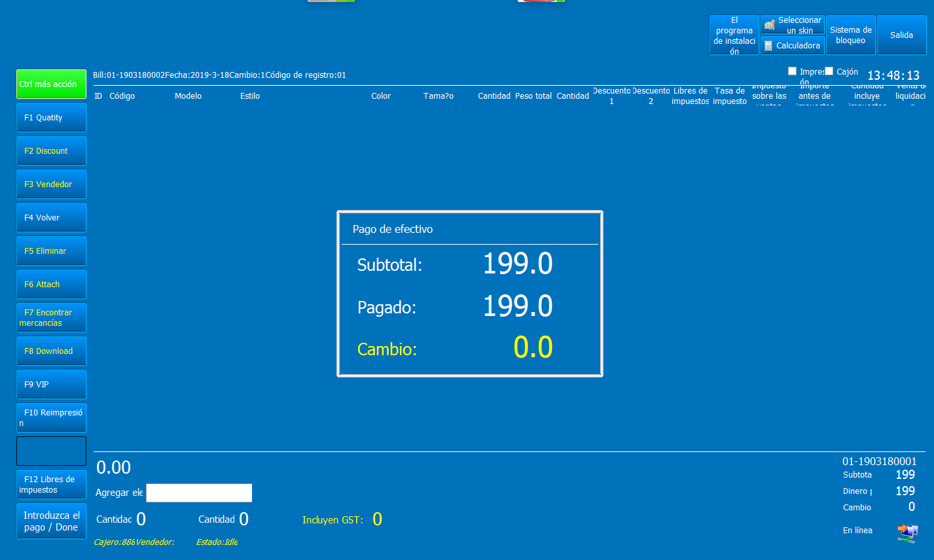Click the Bill:01-1903180002 header text

129,75
